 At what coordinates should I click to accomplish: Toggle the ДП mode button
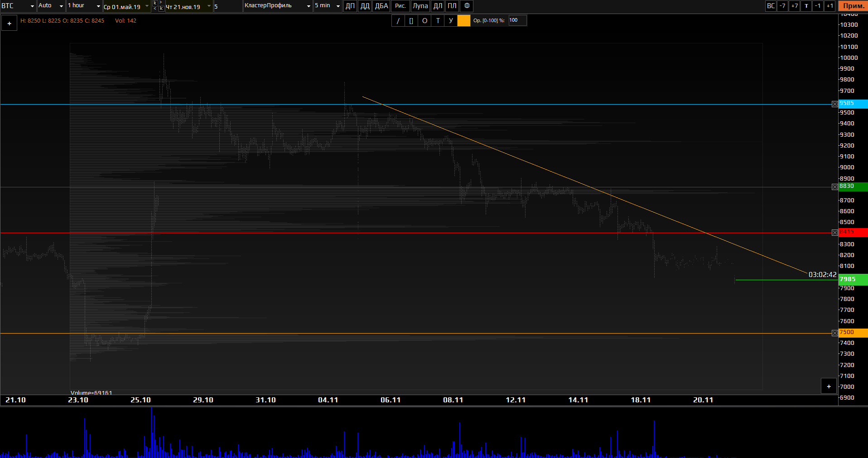350,6
